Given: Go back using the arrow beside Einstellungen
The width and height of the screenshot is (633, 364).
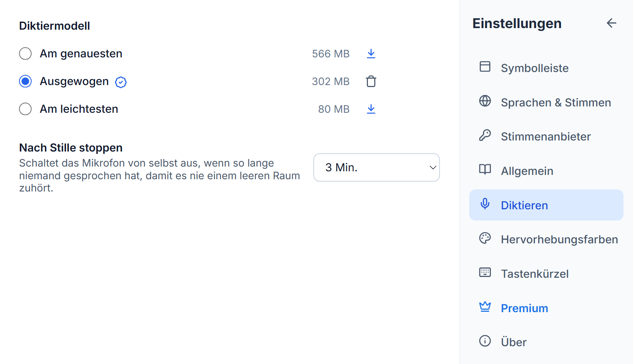Looking at the screenshot, I should pyautogui.click(x=612, y=23).
